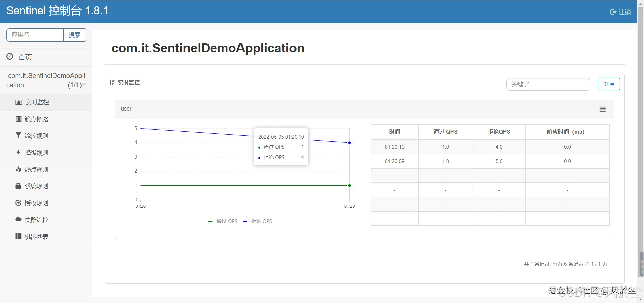The image size is (644, 303).
Task: Select the 01:20:10 time cell
Action: click(394, 147)
